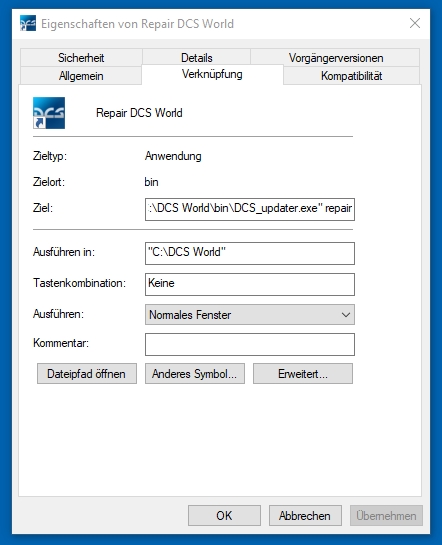442x545 pixels.
Task: Click the bin value next to Zielort
Action: tap(152, 182)
